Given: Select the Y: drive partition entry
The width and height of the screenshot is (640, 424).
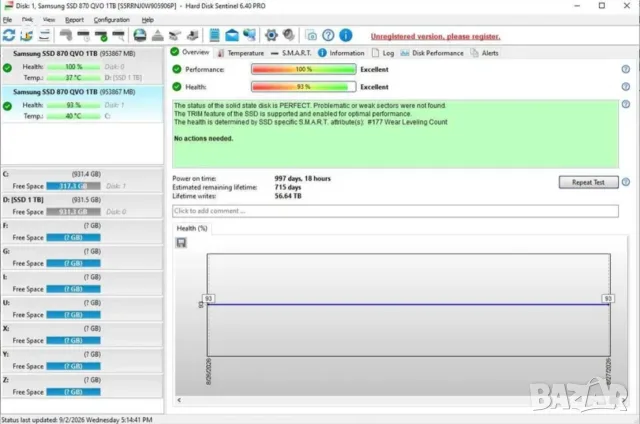Looking at the screenshot, I should [82, 360].
